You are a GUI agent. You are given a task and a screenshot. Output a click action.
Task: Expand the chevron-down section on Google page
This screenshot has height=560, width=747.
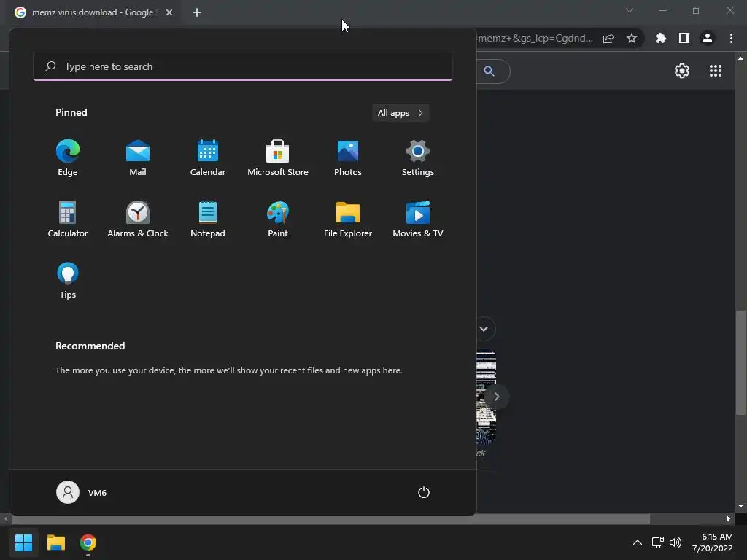coord(484,329)
